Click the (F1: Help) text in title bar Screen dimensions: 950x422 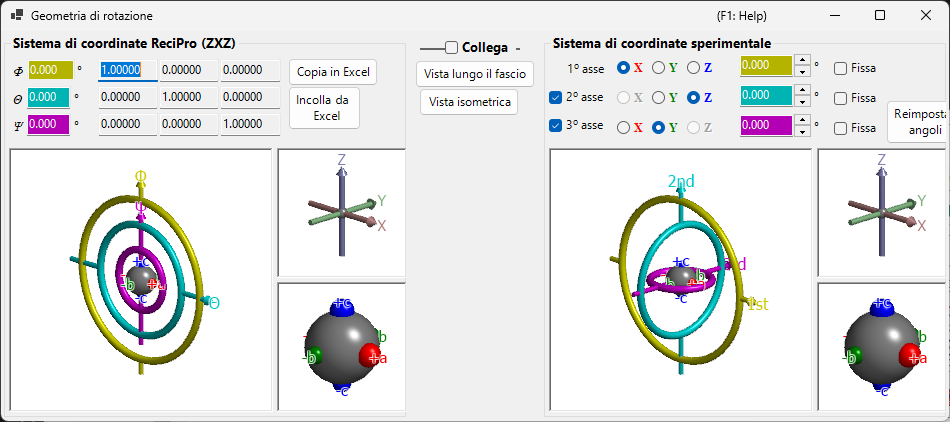pyautogui.click(x=741, y=16)
